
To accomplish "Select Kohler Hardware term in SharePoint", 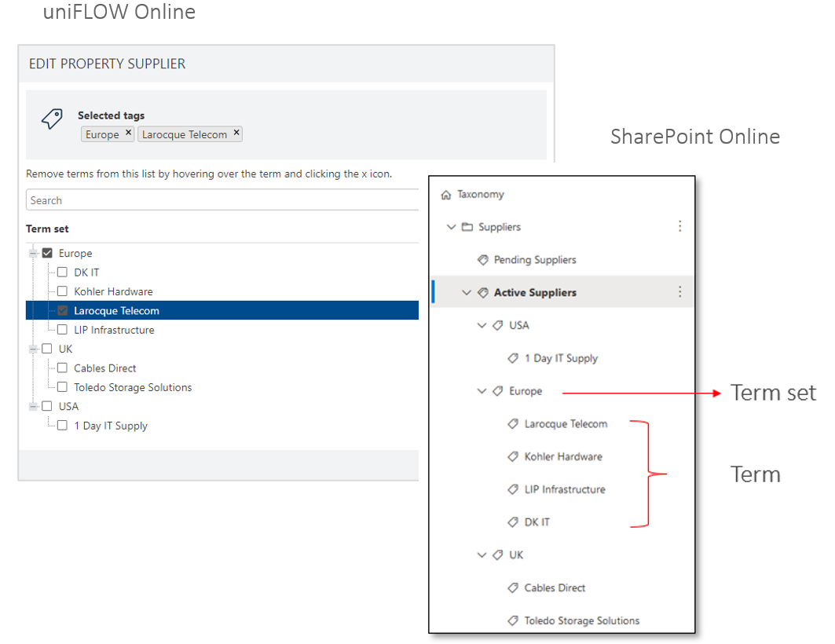I will (x=563, y=456).
